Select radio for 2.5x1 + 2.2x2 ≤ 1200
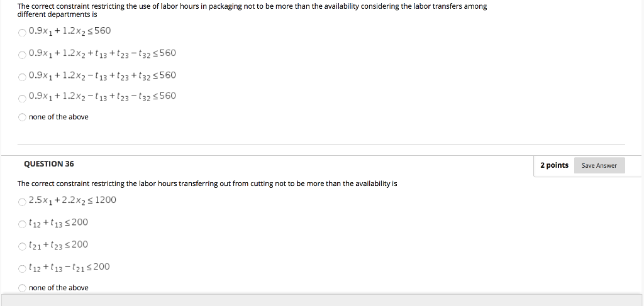The width and height of the screenshot is (644, 306). (x=22, y=202)
